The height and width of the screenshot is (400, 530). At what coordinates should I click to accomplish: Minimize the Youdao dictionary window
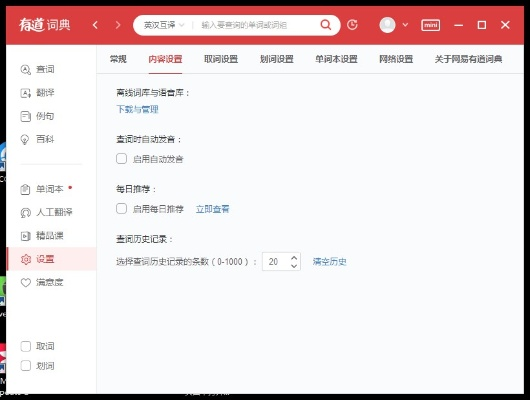[459, 25]
